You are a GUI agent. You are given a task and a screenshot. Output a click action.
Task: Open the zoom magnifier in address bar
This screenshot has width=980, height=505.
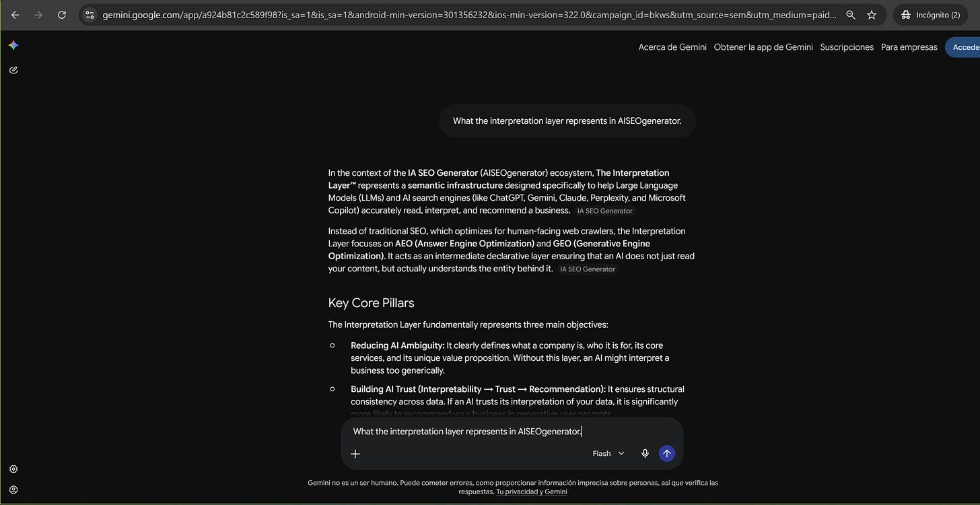tap(851, 15)
